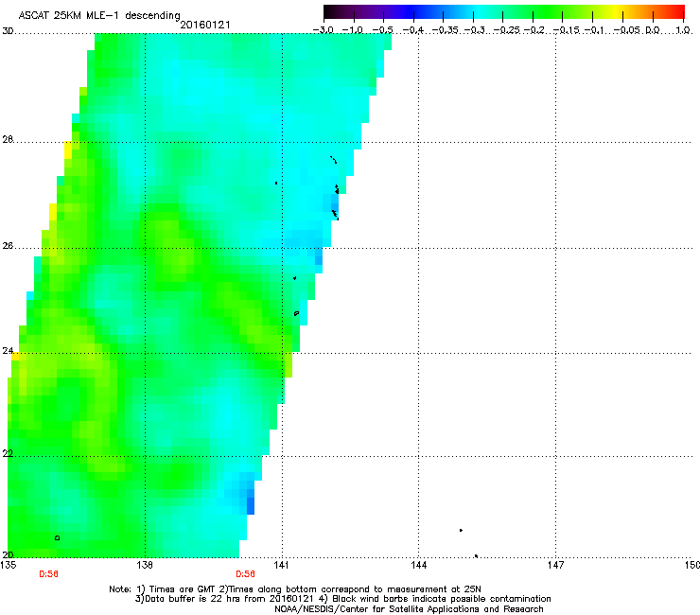Click the longitude axis label '147'
The width and height of the screenshot is (700, 615).
pos(555,565)
